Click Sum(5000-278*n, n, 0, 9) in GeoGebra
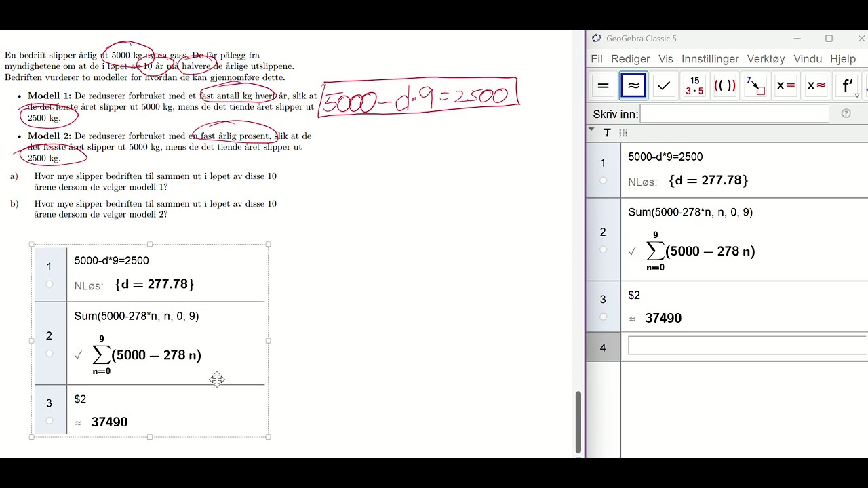The width and height of the screenshot is (868, 488). 690,212
